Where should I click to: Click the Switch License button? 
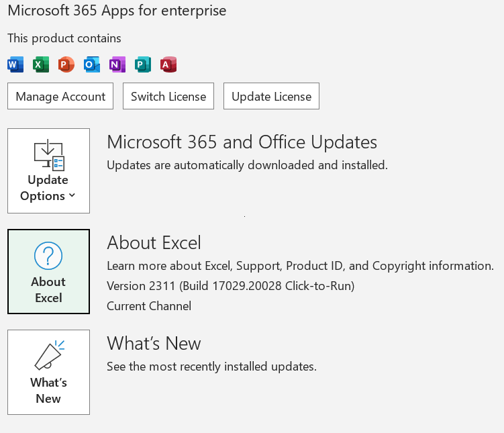(168, 96)
